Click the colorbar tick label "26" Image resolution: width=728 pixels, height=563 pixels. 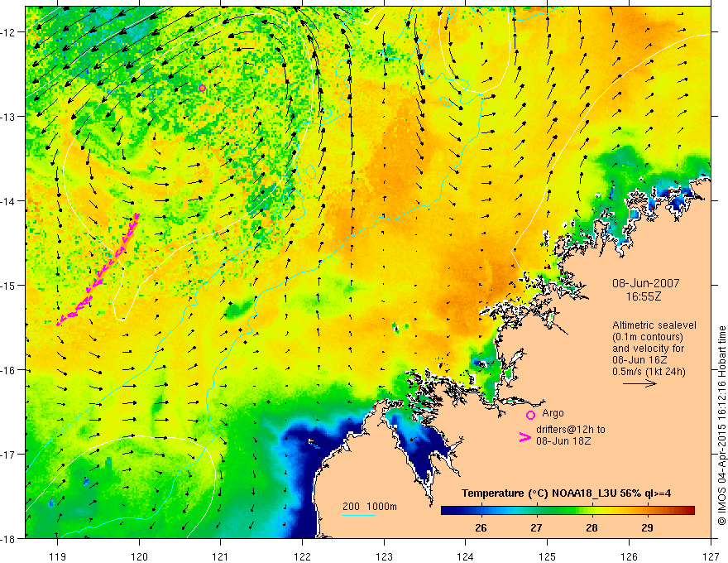coord(481,528)
